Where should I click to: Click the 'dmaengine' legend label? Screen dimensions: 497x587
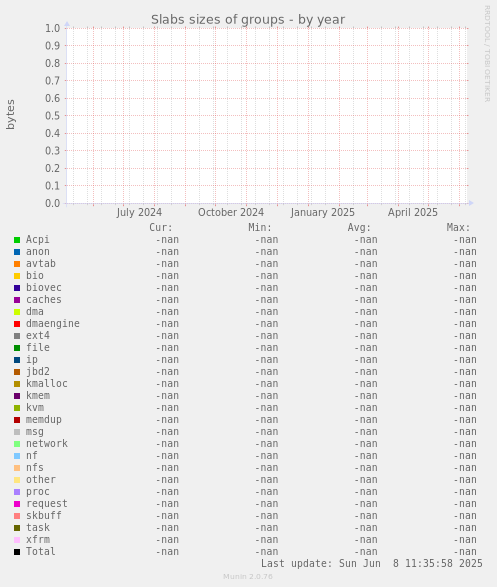click(52, 323)
